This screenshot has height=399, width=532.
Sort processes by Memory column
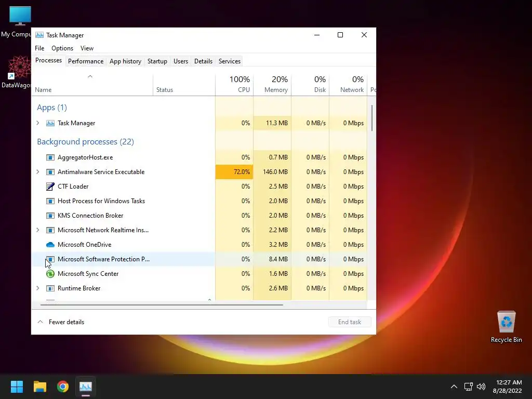(272, 85)
